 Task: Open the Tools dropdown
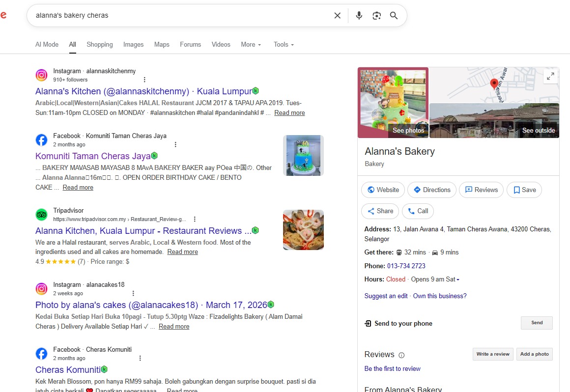[284, 44]
